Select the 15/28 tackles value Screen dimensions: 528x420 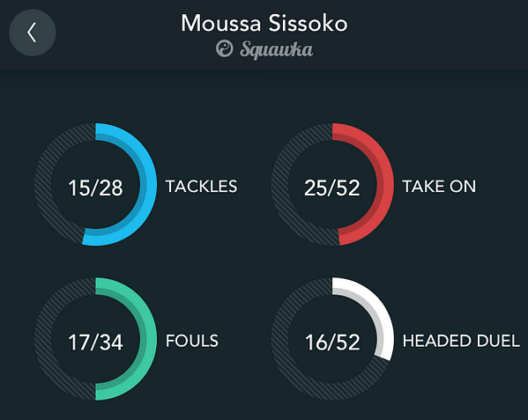95,188
